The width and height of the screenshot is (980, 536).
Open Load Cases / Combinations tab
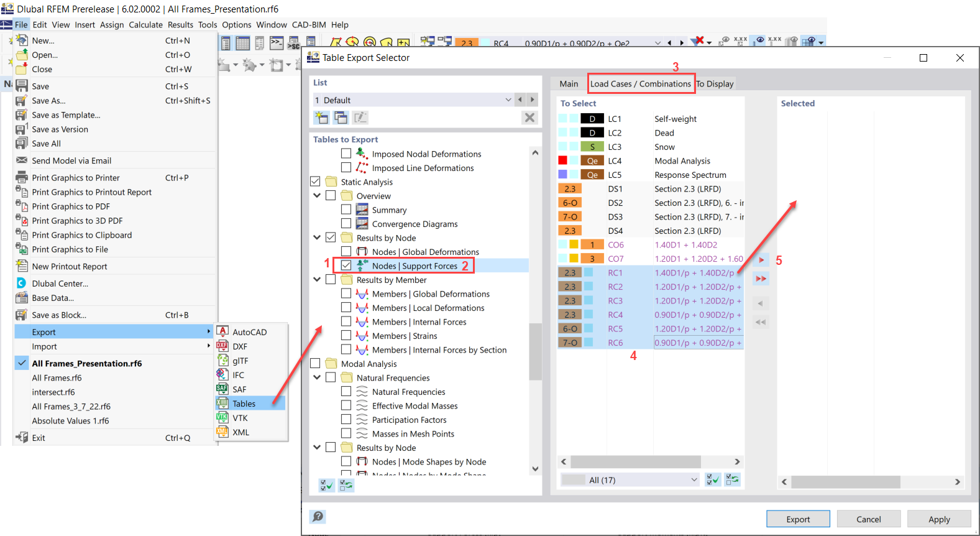[641, 83]
